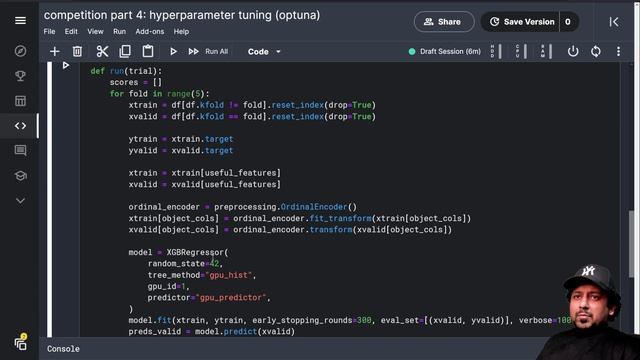
Task: Click predictor="gpu_predictor" parameter
Action: pyautogui.click(x=209, y=298)
